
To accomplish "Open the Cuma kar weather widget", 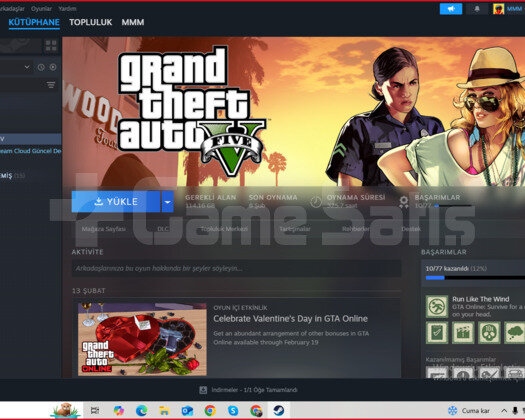I will [469, 410].
